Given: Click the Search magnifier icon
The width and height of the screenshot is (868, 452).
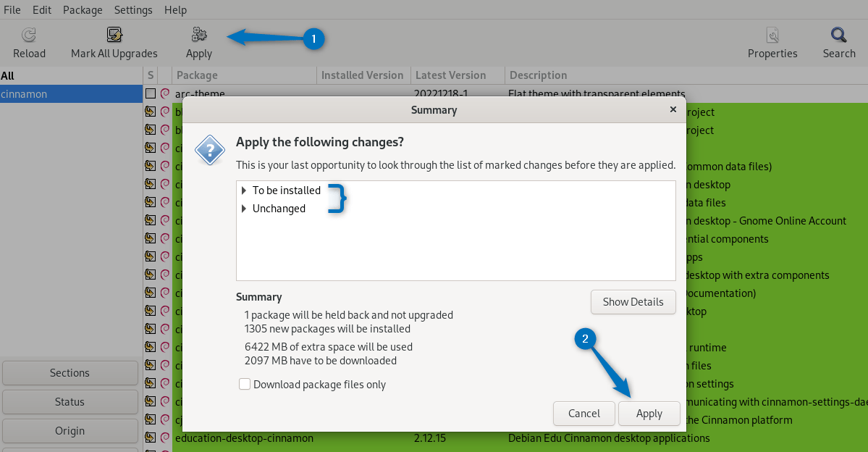Looking at the screenshot, I should coord(837,34).
